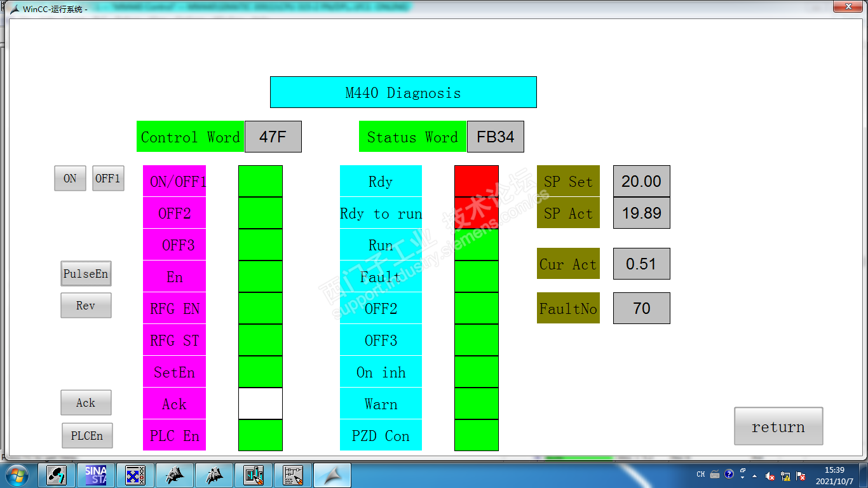Click the green indicator beside PZD Con
This screenshot has width=868, height=488.
(x=477, y=435)
